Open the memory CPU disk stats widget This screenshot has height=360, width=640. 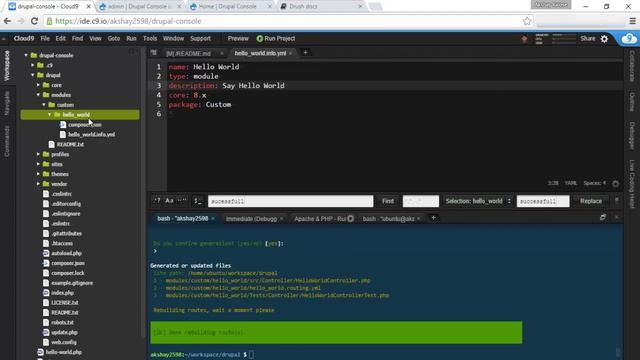[x=555, y=39]
